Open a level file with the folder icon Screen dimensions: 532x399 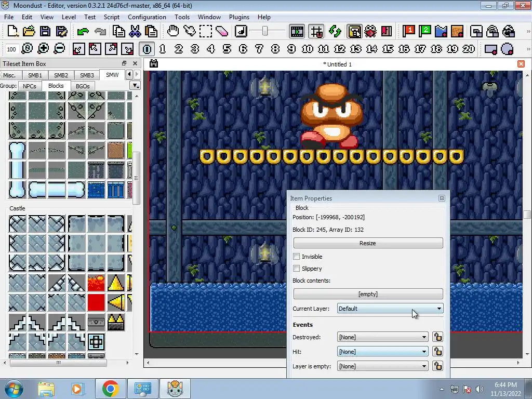click(x=29, y=31)
